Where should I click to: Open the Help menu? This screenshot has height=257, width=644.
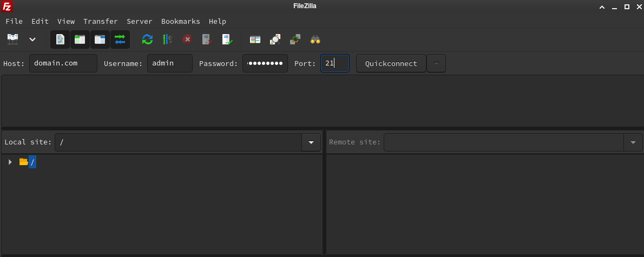pyautogui.click(x=217, y=21)
